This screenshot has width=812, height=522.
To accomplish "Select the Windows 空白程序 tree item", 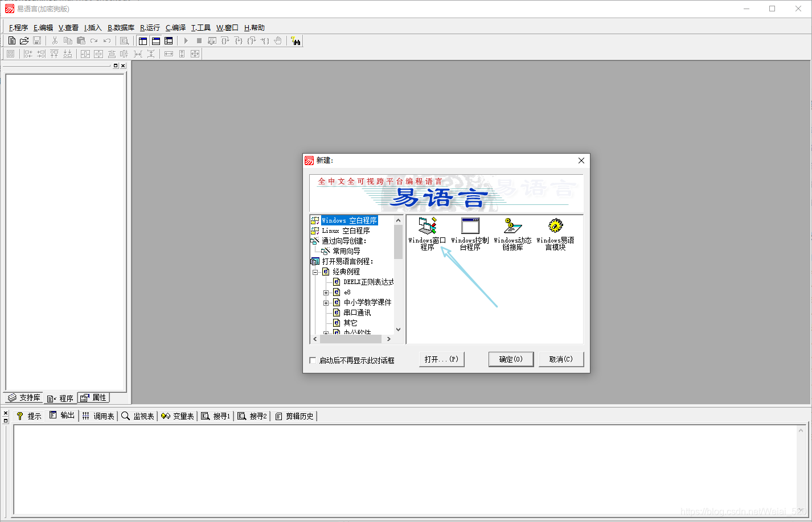I will click(349, 220).
